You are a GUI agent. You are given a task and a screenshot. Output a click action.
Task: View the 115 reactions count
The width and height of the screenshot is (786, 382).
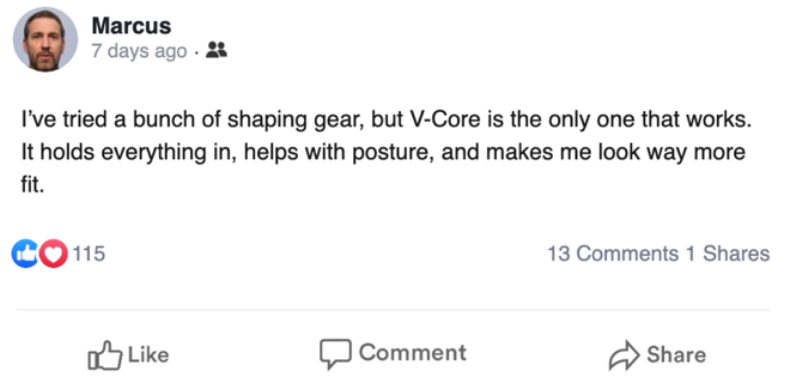click(89, 254)
